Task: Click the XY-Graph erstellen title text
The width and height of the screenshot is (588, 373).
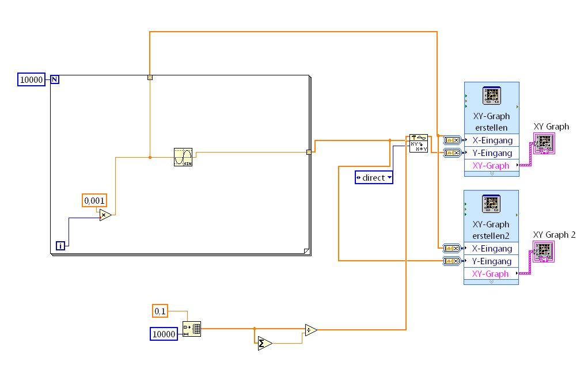Action: pos(492,122)
